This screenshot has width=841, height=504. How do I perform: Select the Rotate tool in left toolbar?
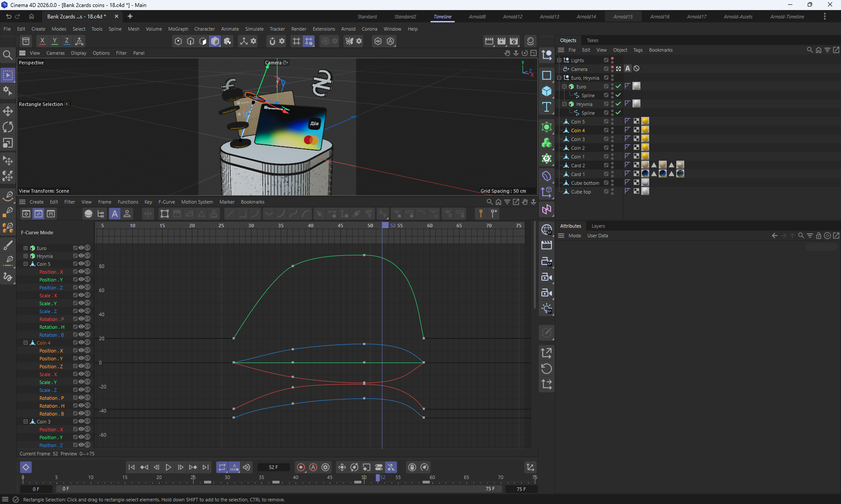(x=8, y=127)
